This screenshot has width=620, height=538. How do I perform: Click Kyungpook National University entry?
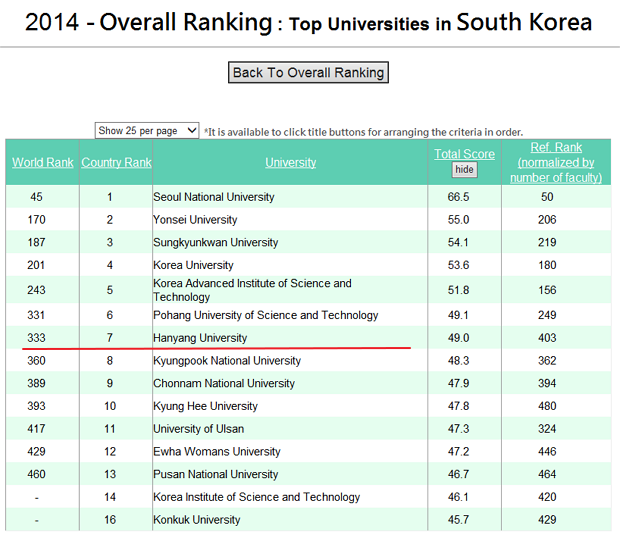click(x=226, y=361)
